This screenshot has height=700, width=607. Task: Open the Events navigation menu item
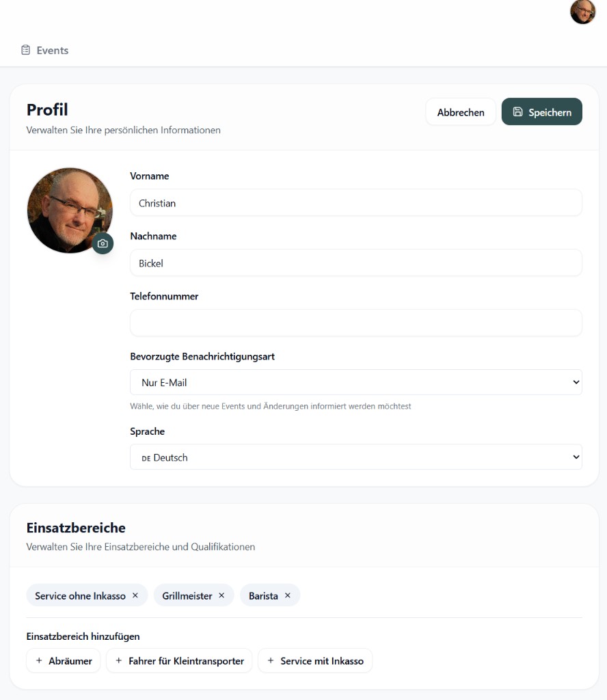[44, 49]
